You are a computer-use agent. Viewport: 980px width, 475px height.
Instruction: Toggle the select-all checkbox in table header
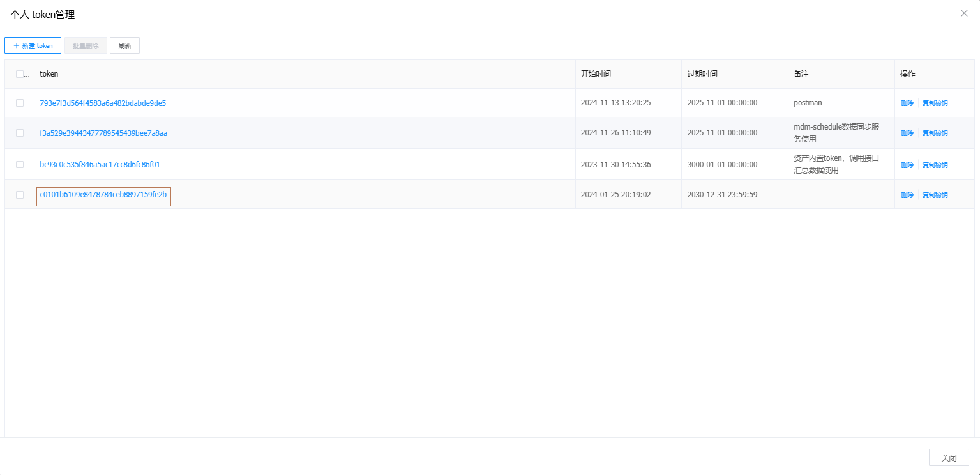click(20, 74)
